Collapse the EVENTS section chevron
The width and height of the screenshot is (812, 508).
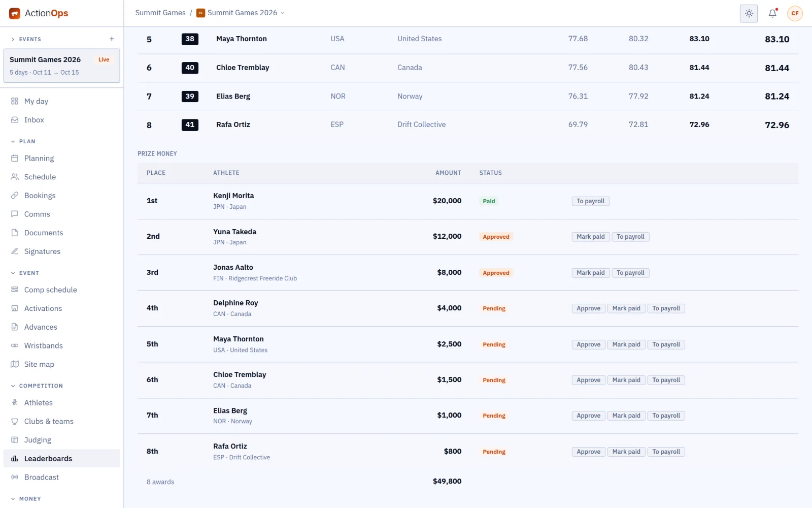pyautogui.click(x=13, y=39)
